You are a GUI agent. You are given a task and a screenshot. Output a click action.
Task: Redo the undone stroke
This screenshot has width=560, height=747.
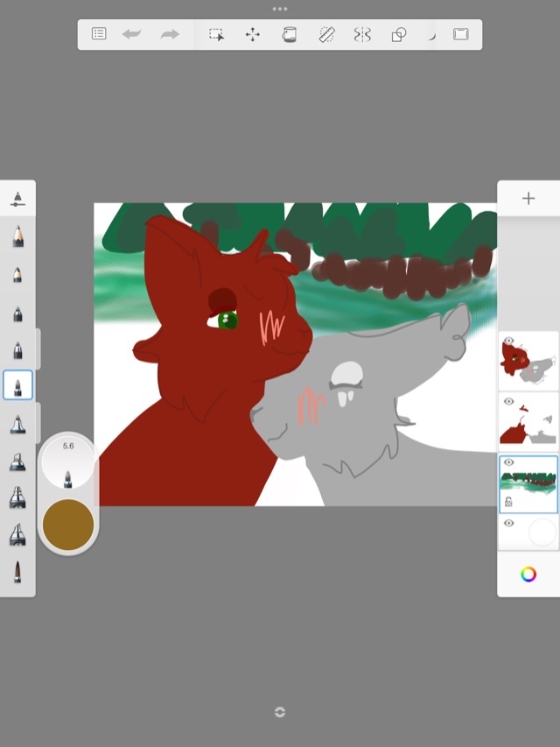(170, 34)
